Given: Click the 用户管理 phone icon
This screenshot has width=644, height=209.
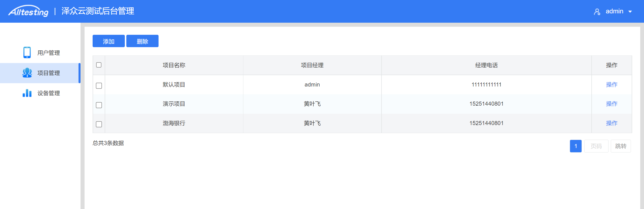Looking at the screenshot, I should (27, 52).
